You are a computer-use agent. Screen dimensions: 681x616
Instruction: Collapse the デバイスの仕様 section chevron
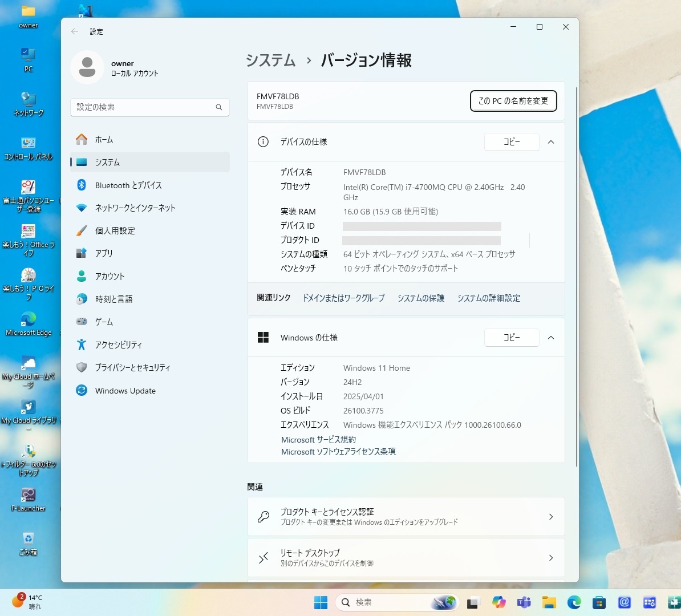tap(551, 142)
